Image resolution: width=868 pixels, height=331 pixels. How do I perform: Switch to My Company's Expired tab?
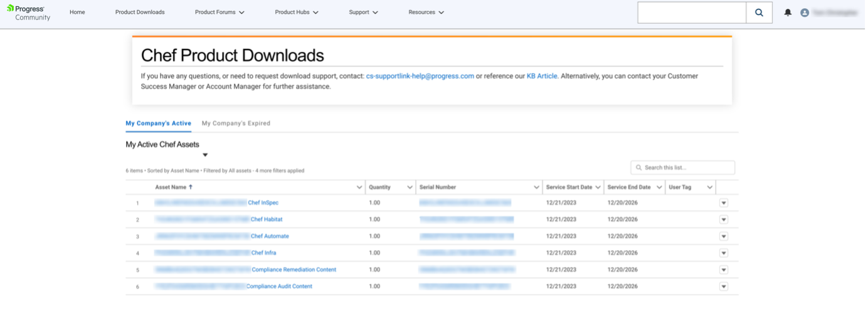236,123
